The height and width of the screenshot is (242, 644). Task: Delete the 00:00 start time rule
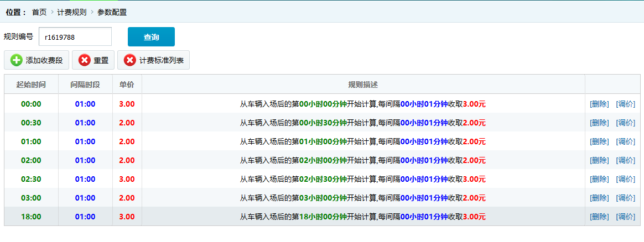tap(599, 104)
